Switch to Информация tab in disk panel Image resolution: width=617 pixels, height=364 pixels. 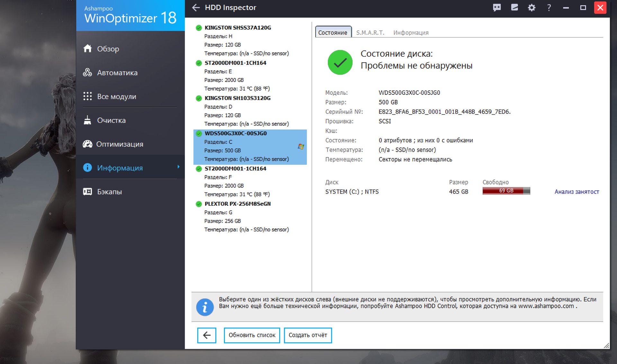coord(411,33)
